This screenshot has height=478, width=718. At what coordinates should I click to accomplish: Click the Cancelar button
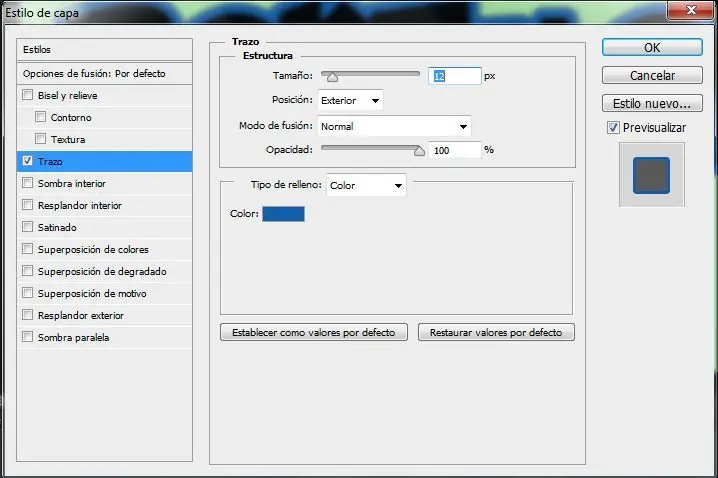click(x=652, y=75)
